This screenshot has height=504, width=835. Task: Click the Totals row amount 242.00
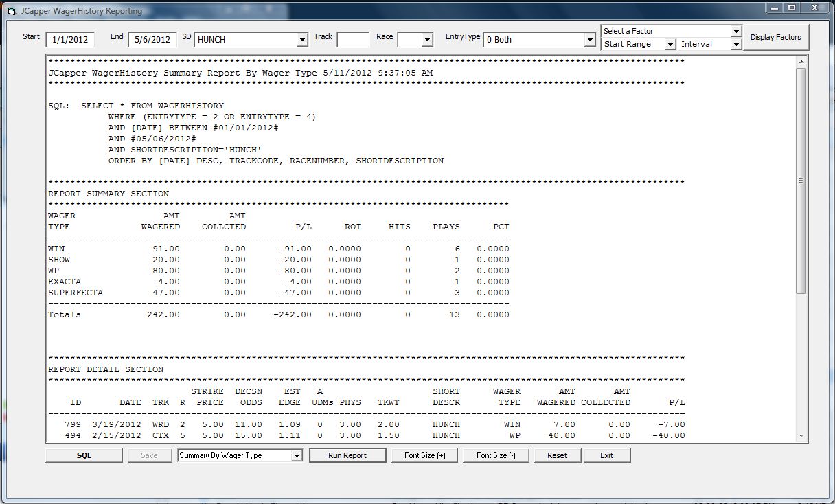pyautogui.click(x=163, y=314)
